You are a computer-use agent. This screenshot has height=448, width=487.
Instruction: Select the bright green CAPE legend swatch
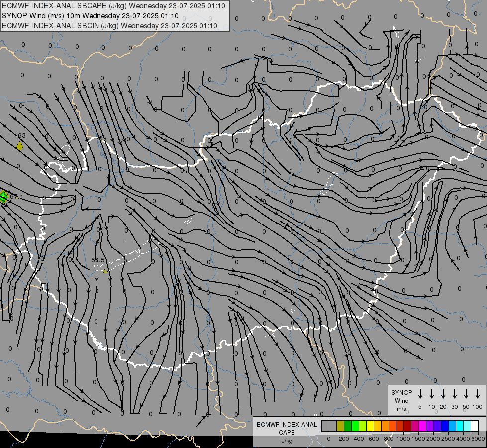[355, 426]
